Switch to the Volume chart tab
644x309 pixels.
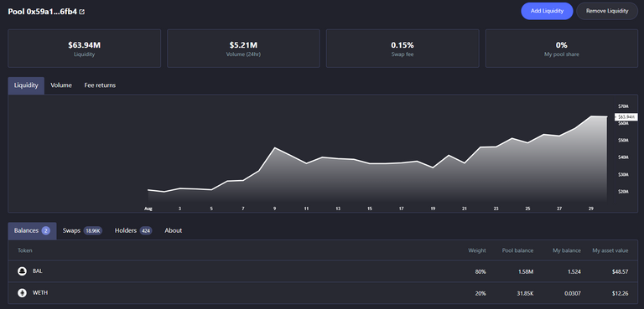point(61,85)
